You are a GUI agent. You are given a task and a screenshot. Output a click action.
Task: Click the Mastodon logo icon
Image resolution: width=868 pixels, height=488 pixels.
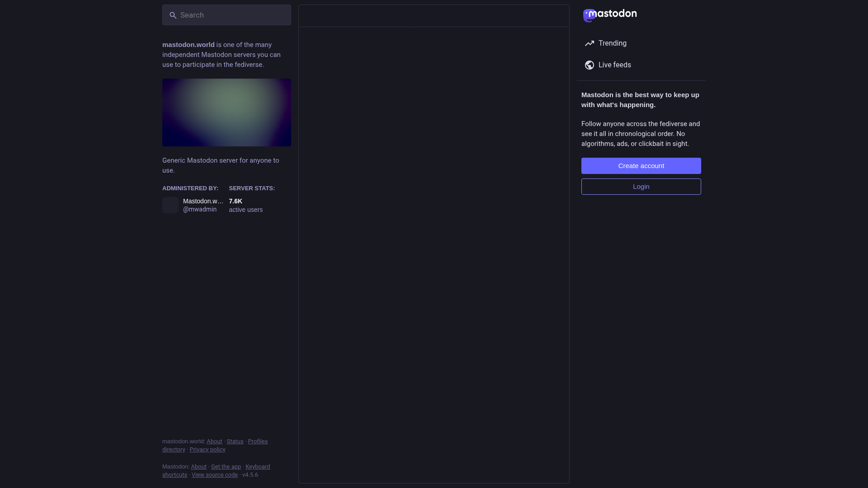pyautogui.click(x=589, y=15)
